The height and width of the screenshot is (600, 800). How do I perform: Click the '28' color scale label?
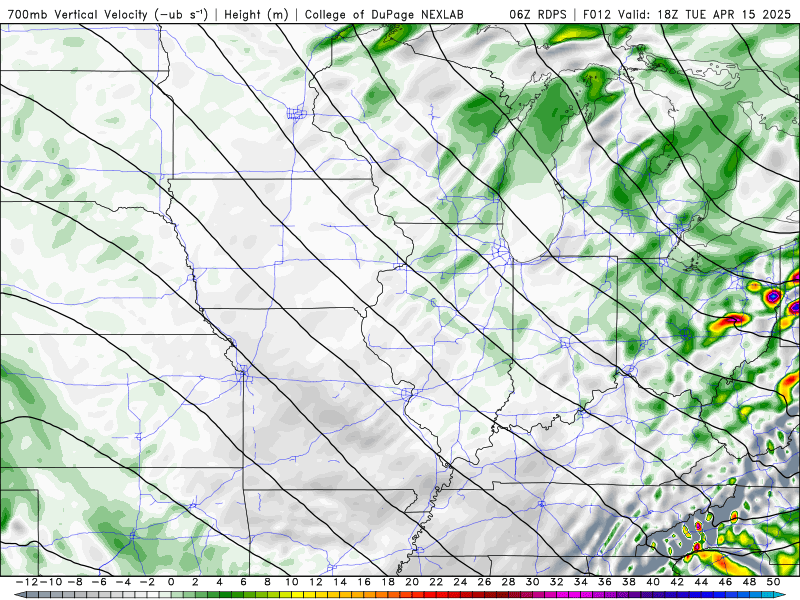click(x=508, y=582)
